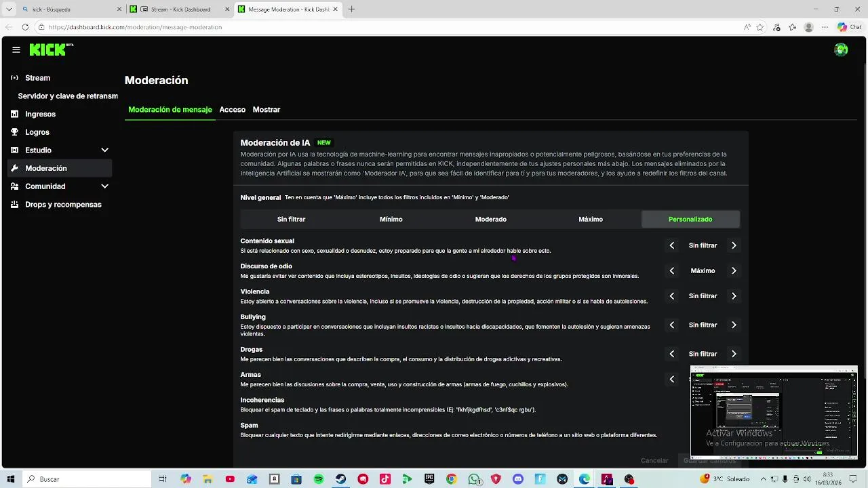Reload the page with browser refresh icon

[x=25, y=27]
